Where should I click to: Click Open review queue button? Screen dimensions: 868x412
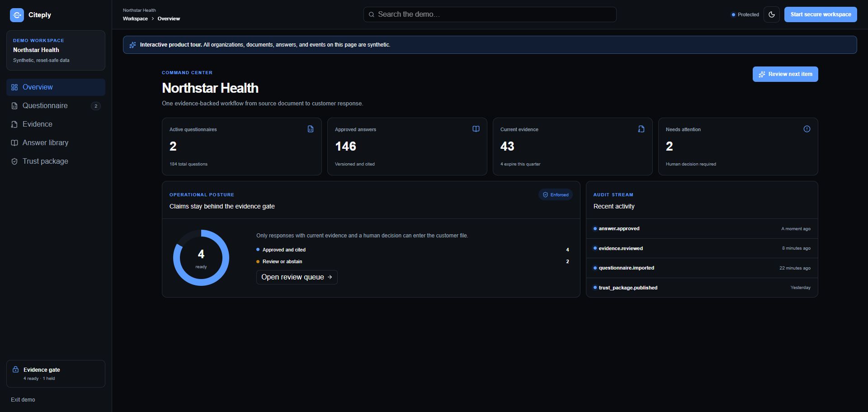click(x=297, y=277)
